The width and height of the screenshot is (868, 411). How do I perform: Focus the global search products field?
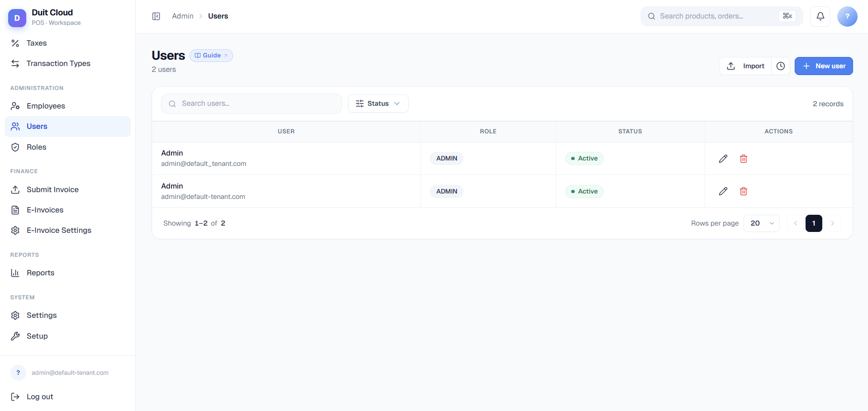click(721, 16)
